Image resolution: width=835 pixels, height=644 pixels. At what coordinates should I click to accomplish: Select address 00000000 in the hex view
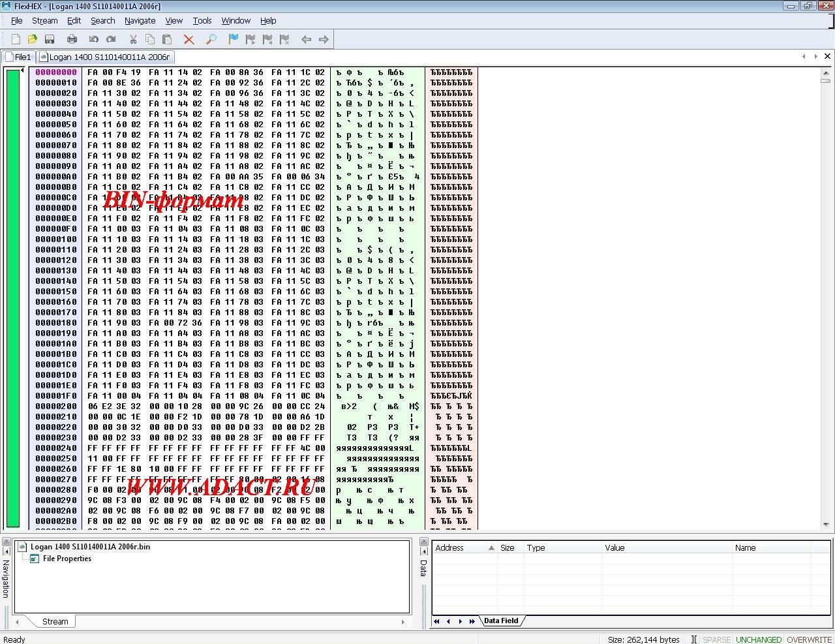(x=56, y=72)
